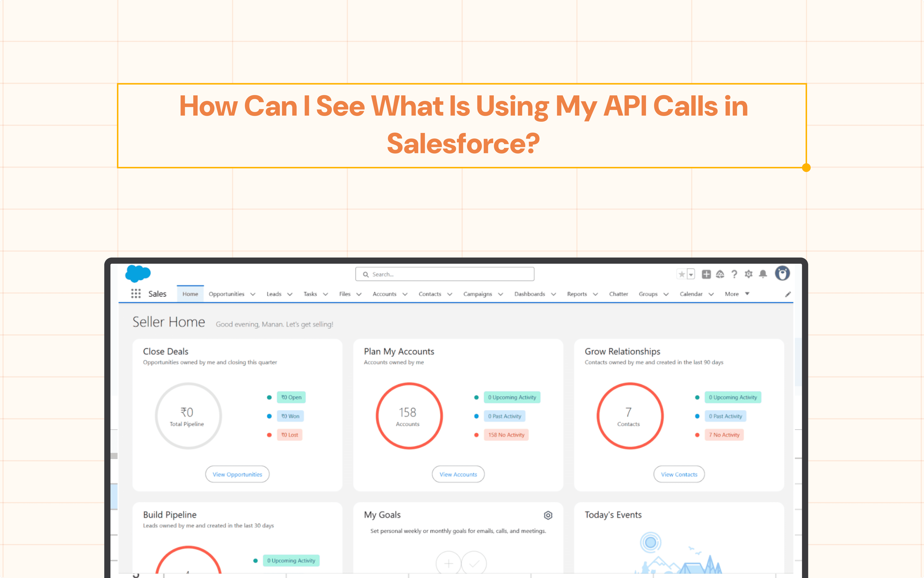Image resolution: width=924 pixels, height=578 pixels.
Task: Open My Goals settings icon
Action: pos(548,515)
